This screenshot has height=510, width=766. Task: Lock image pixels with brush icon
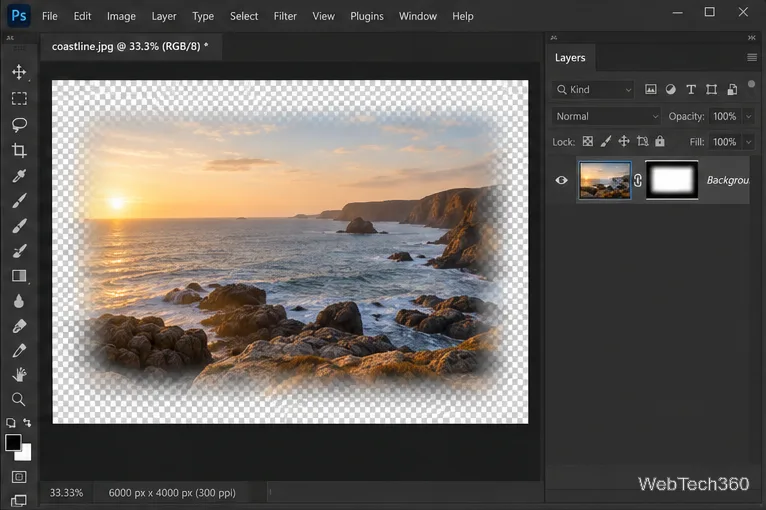tap(606, 142)
